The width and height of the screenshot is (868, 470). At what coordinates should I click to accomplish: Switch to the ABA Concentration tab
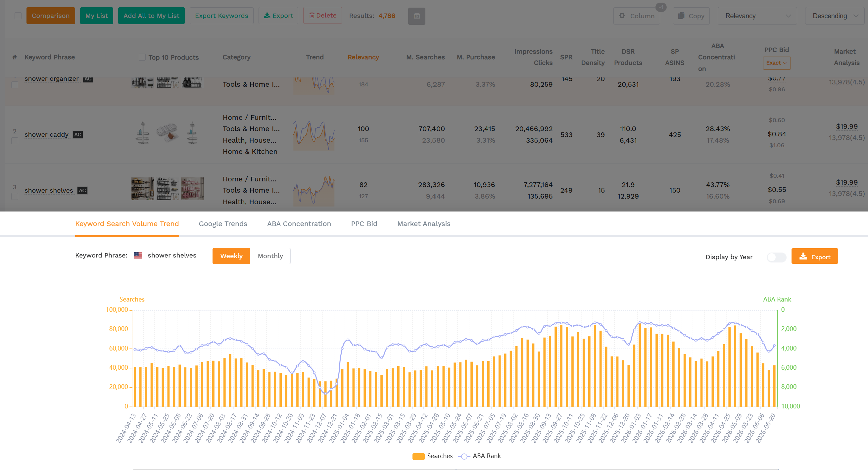(299, 224)
